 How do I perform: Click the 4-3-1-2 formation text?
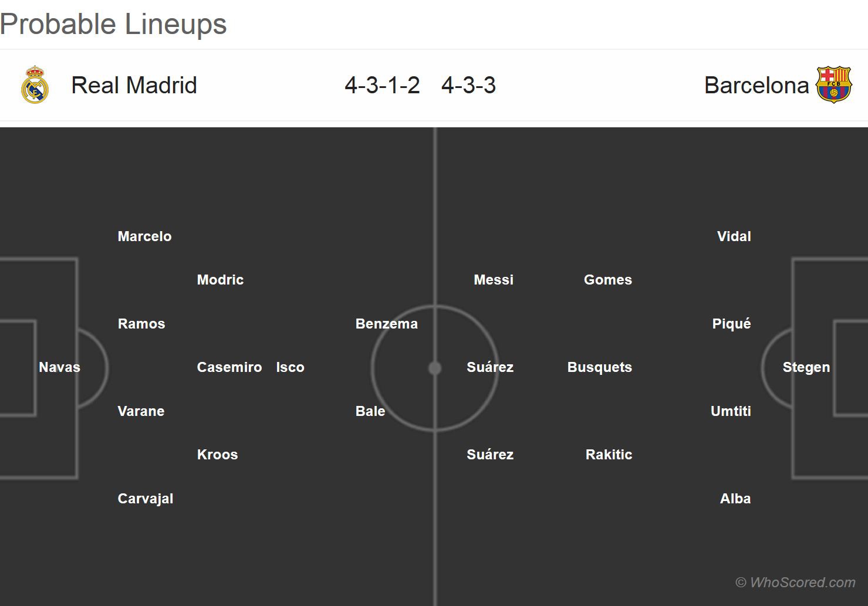pos(382,86)
